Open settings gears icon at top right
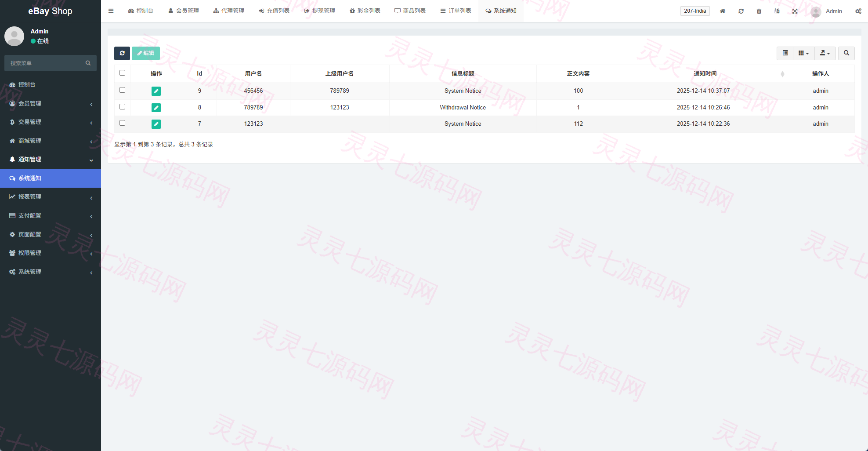868x451 pixels. click(858, 11)
